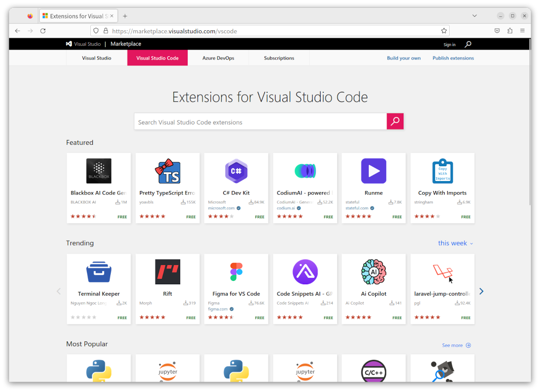Close the Extensions browser tab
The image size is (540, 392).
tap(112, 16)
